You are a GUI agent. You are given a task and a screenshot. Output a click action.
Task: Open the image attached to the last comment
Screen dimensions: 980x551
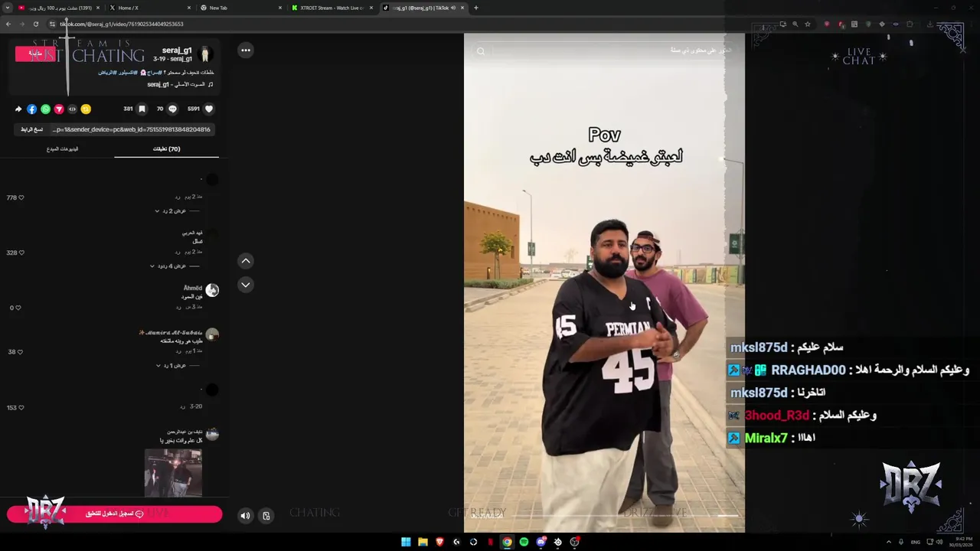coord(173,473)
